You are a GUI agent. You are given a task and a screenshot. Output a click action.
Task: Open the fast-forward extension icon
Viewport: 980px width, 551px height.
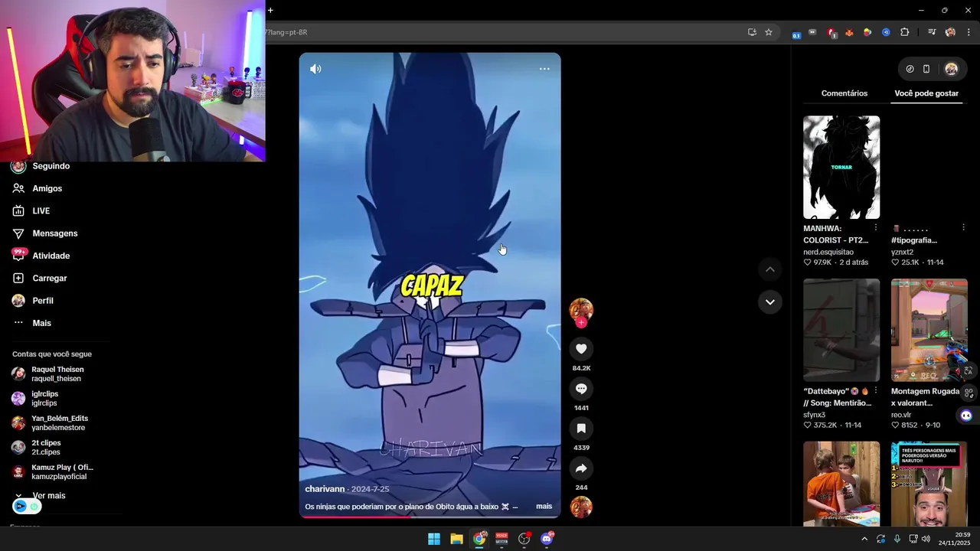[x=812, y=32]
